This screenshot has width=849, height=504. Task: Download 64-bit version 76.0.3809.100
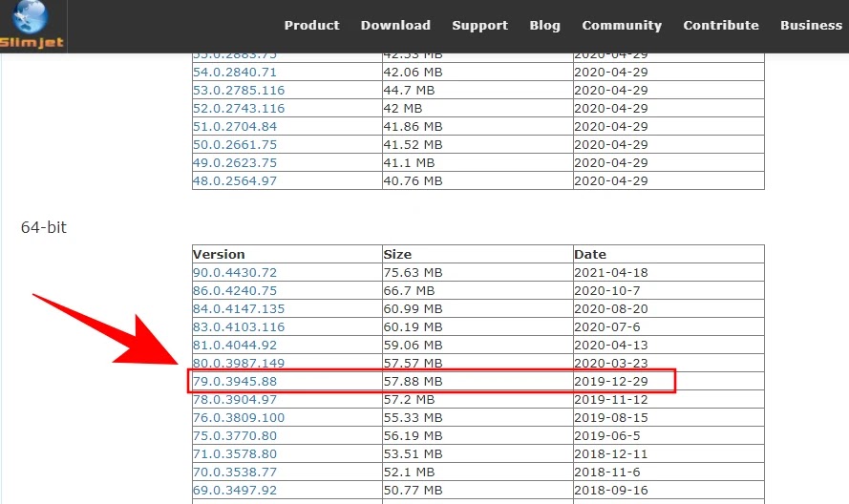point(239,417)
